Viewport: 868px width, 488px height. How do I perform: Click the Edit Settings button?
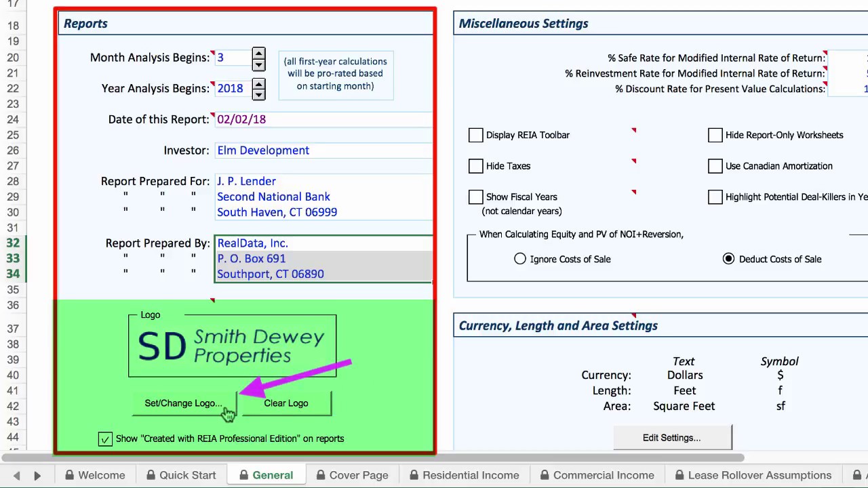[672, 438]
